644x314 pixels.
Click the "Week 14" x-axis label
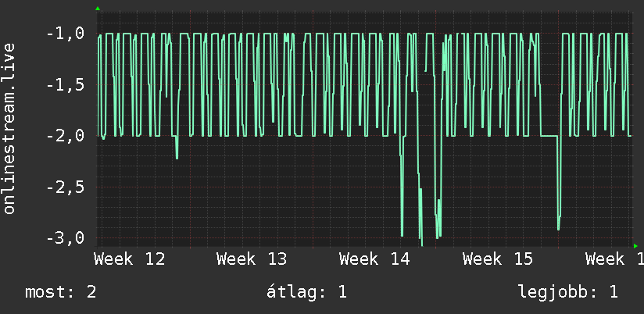374,259
